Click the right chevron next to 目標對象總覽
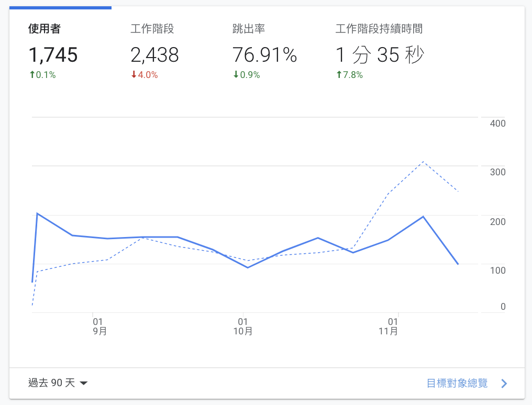The image size is (532, 405). (x=504, y=384)
